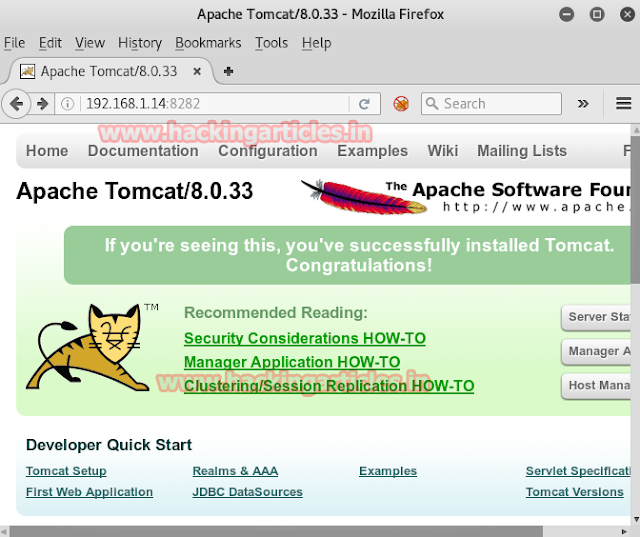Click the horizontal scrollbar right arrow

click(x=624, y=532)
